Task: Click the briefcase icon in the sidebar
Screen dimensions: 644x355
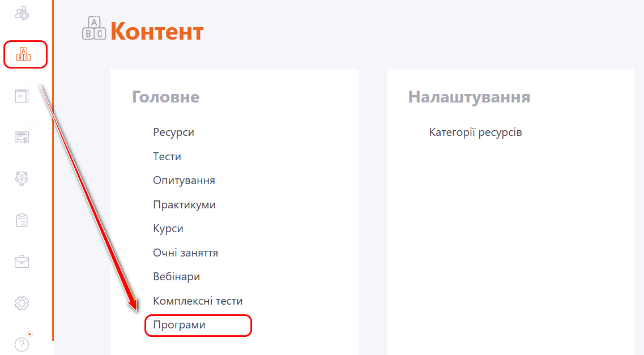Action: [x=22, y=262]
